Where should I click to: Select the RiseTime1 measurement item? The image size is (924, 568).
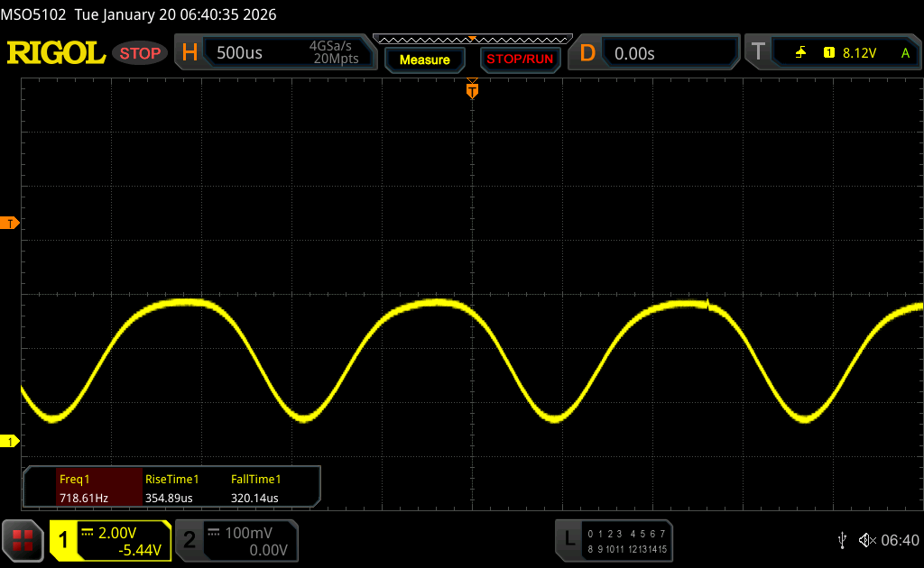(x=171, y=488)
